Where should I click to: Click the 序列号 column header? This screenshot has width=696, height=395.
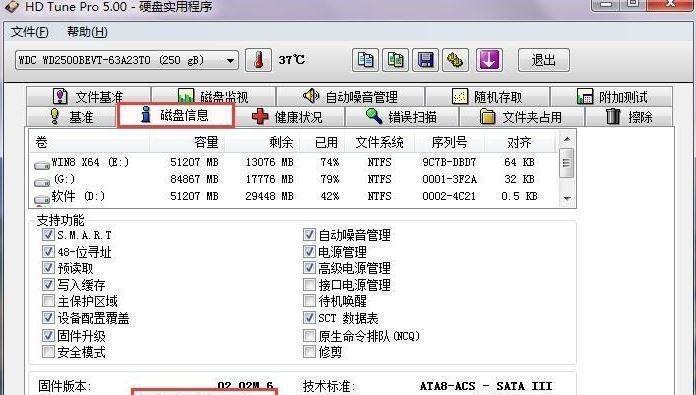click(449, 142)
